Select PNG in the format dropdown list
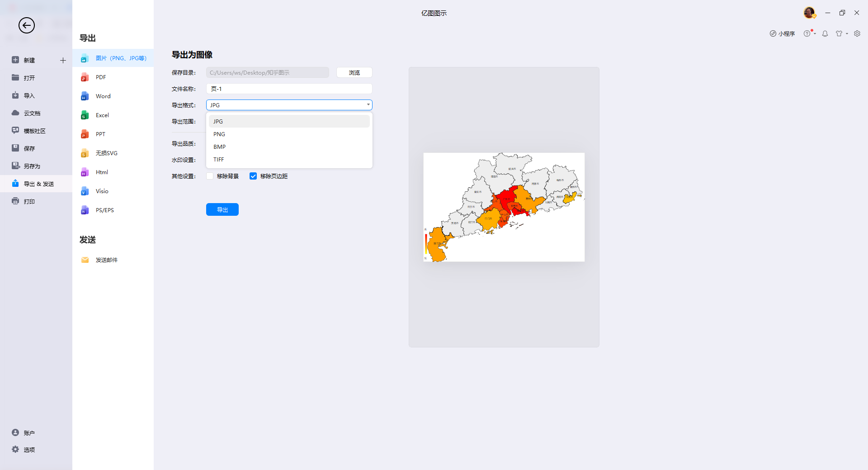The height and width of the screenshot is (470, 868). point(219,134)
